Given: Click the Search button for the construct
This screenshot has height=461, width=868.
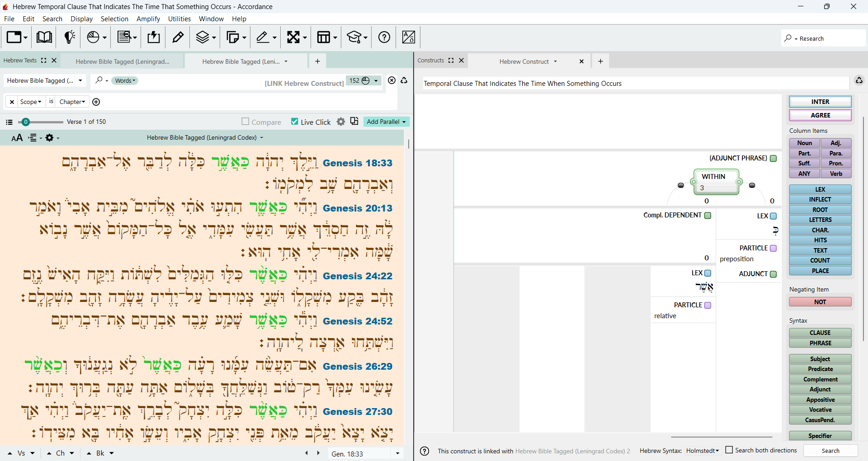Looking at the screenshot, I should tap(830, 451).
